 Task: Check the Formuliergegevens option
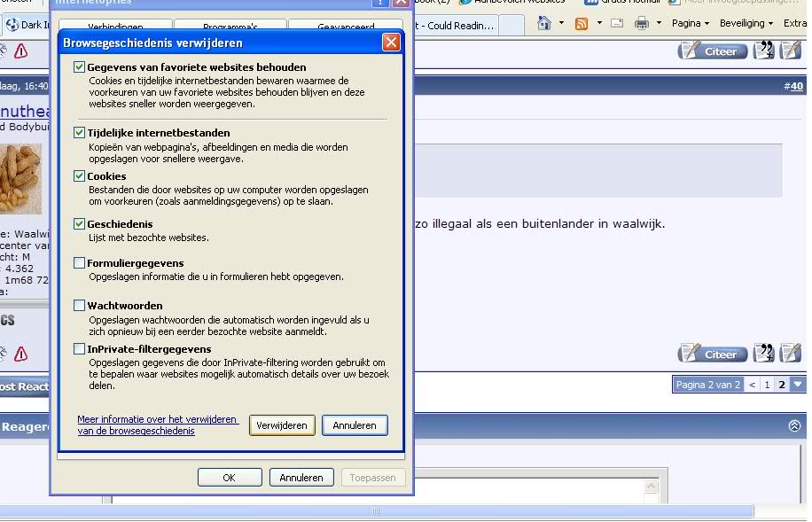(x=80, y=263)
